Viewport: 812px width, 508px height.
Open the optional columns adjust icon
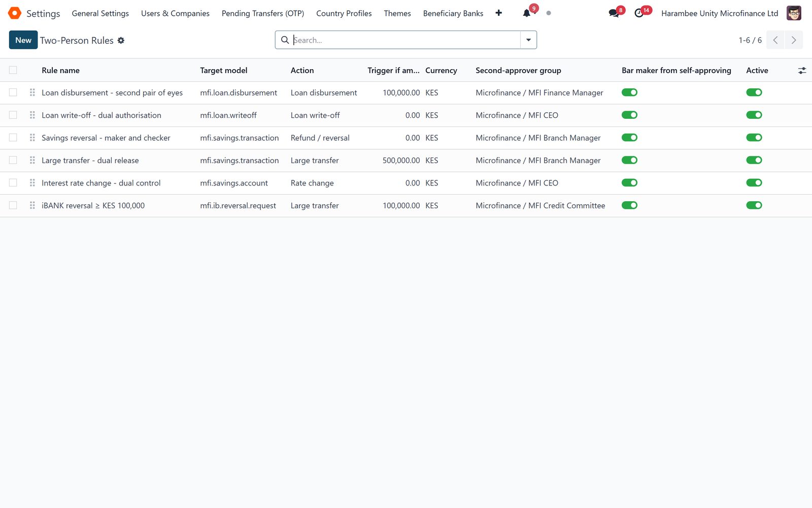(x=802, y=71)
